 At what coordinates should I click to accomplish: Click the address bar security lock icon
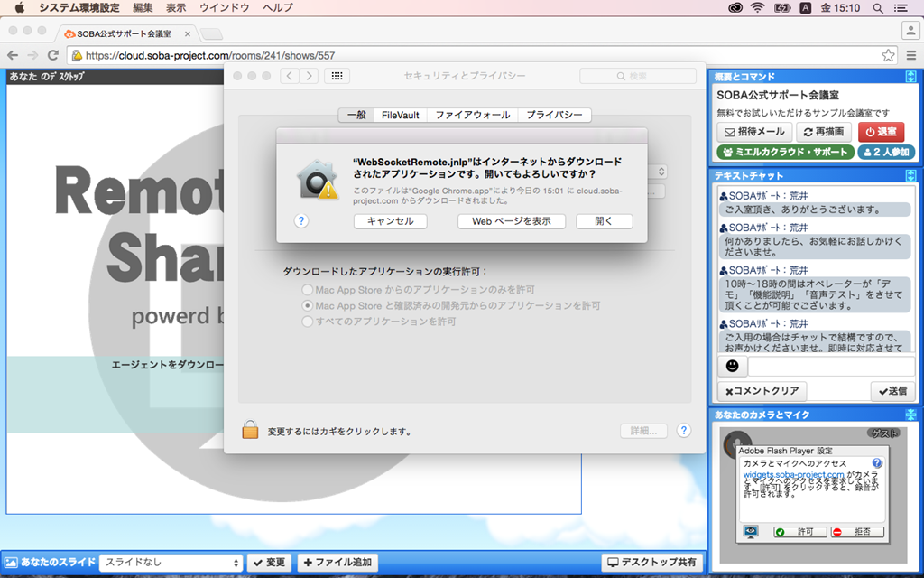click(77, 55)
